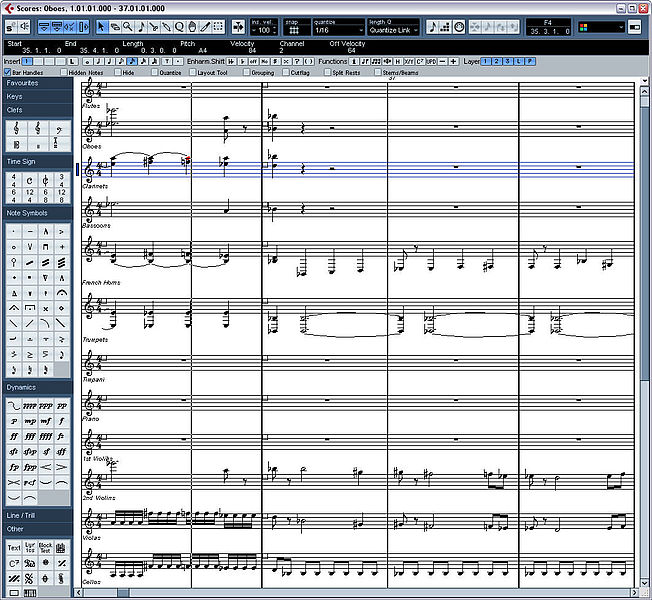The height and width of the screenshot is (600, 652).
Task: Choose the mezzo-forte (mf) dynamic symbol
Action: (x=45, y=421)
